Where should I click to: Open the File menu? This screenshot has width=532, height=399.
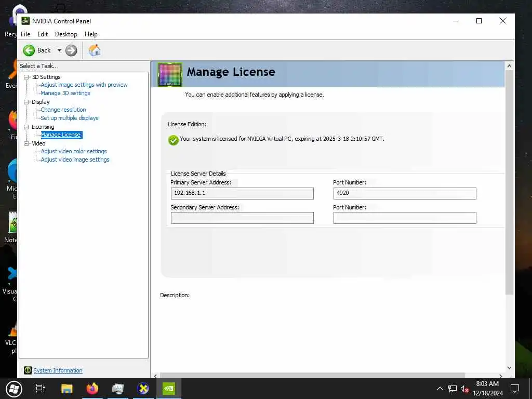point(25,34)
